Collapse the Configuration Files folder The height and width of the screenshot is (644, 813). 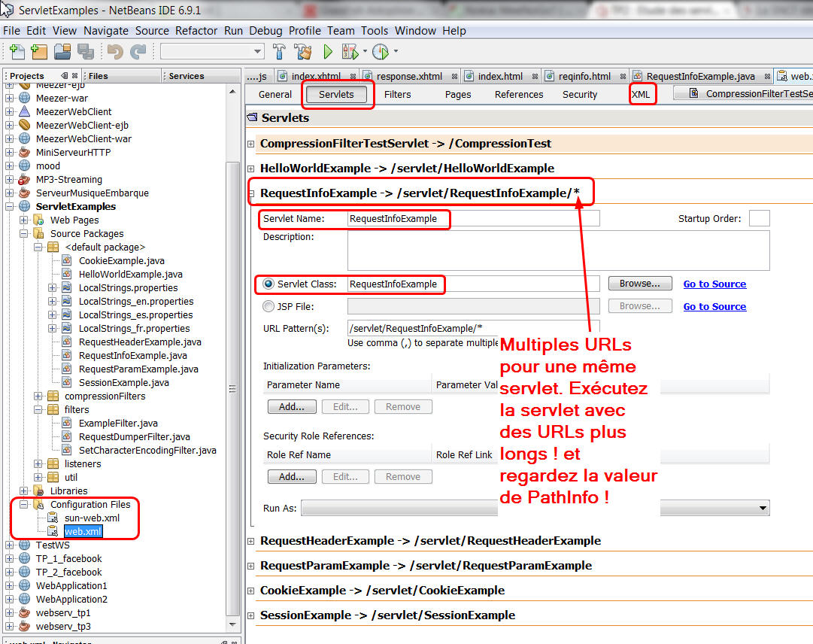(x=24, y=504)
